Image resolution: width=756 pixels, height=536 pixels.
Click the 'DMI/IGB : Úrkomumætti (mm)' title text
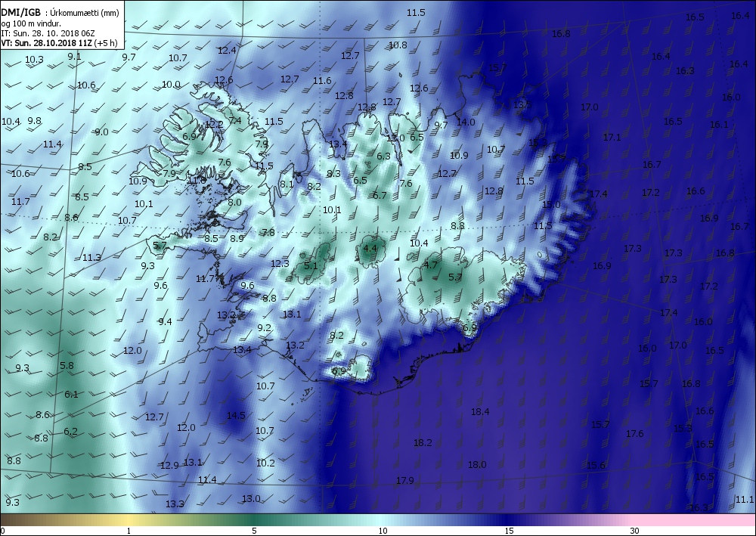(x=60, y=13)
